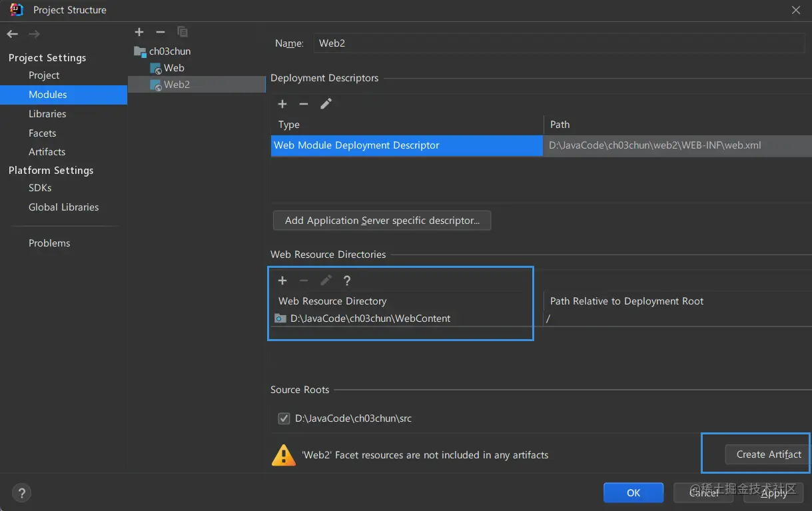Open the SDKs platform settings
The image size is (812, 511).
[40, 188]
